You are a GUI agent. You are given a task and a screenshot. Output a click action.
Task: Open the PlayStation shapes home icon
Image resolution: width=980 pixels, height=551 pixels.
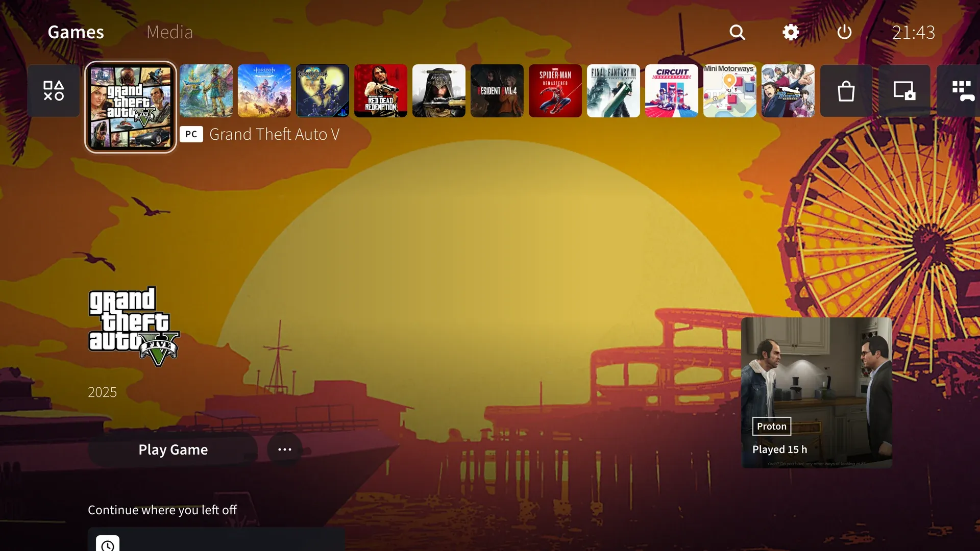click(54, 91)
